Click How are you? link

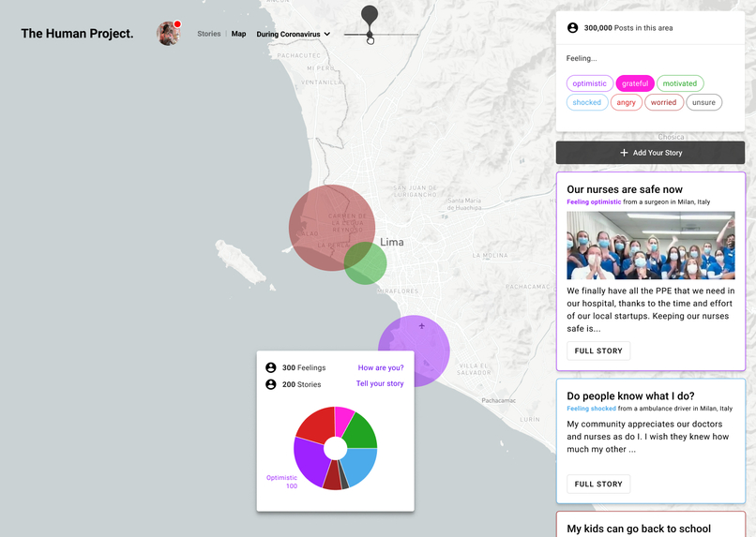pyautogui.click(x=381, y=367)
